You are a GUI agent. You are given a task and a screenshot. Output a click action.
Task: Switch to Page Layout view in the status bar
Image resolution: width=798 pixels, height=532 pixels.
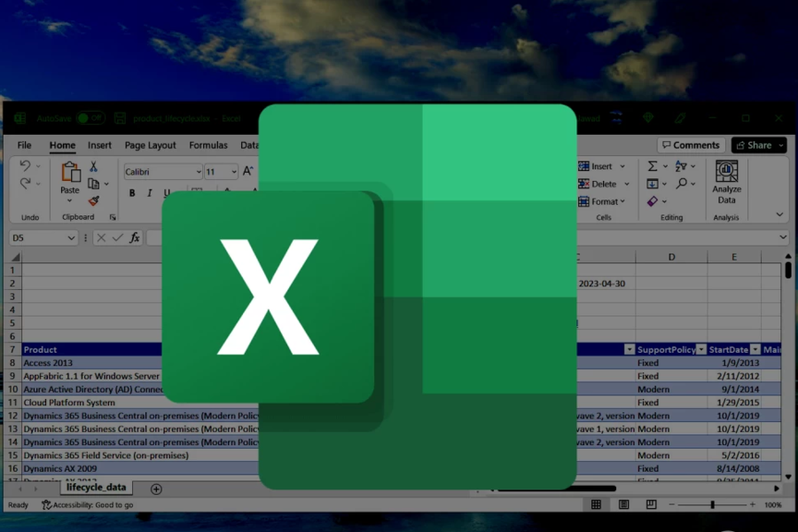click(623, 505)
